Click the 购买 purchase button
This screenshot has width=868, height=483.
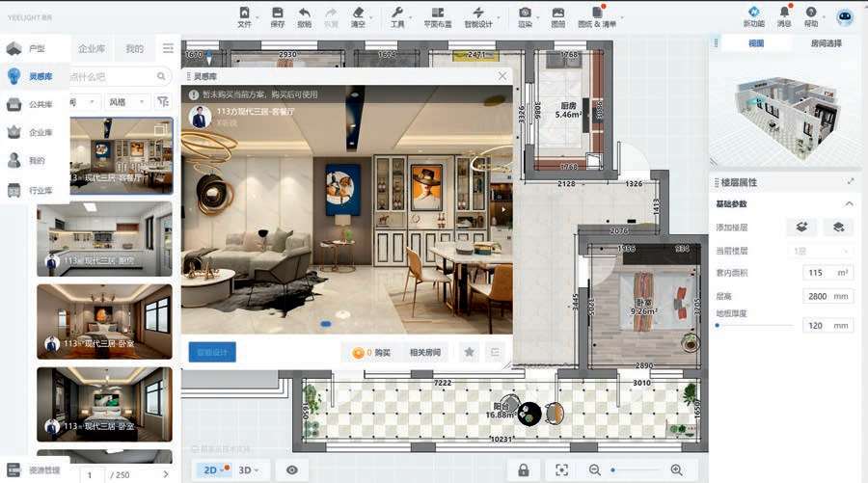click(x=371, y=352)
